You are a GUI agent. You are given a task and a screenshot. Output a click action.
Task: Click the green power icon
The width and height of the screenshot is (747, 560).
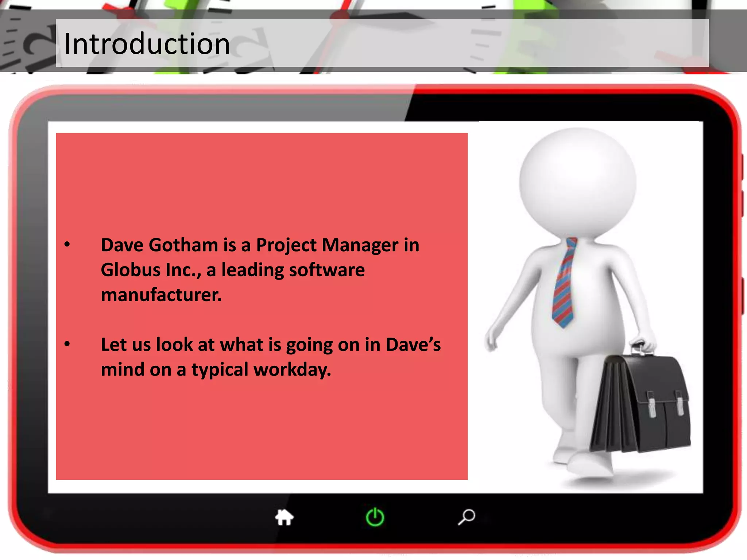point(375,517)
